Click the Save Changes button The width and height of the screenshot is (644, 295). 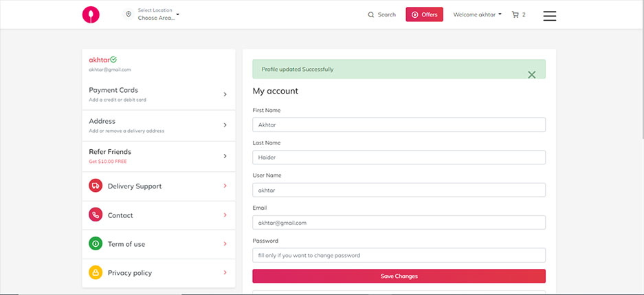click(399, 276)
